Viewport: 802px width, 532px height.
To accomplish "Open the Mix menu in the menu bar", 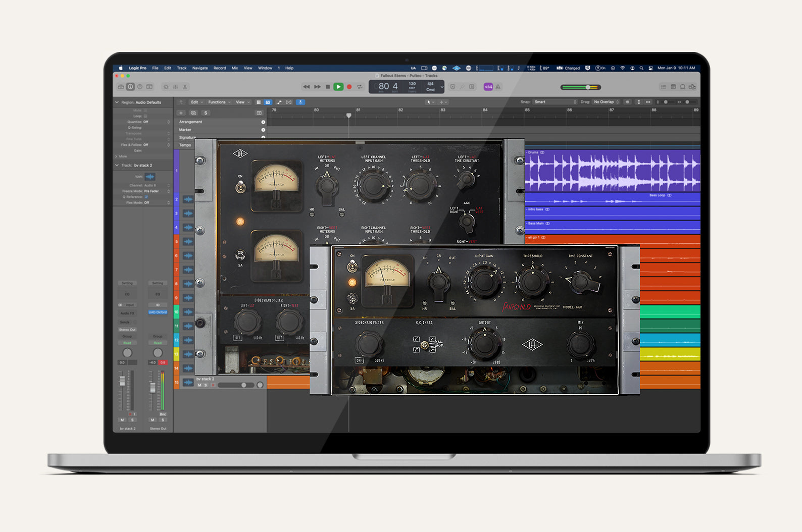I will pyautogui.click(x=235, y=68).
